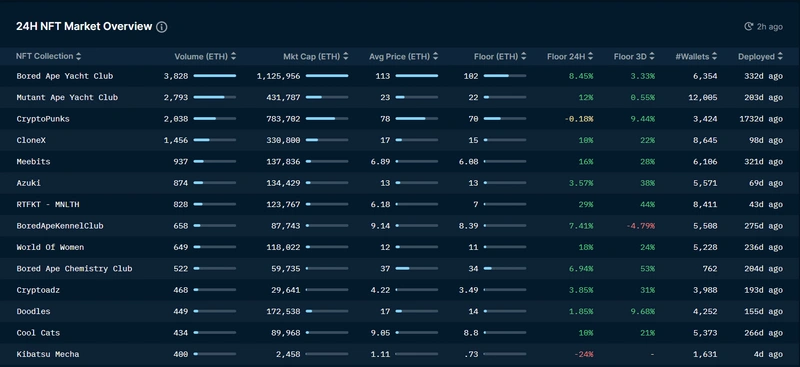Open the Kibatsu Mecha collection
Screen dimensions: 800x367
[x=47, y=354]
